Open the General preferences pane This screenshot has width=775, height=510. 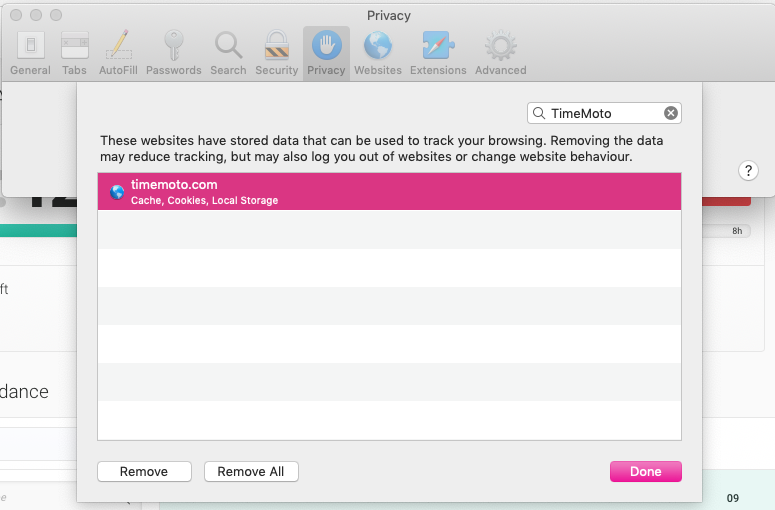coord(30,53)
